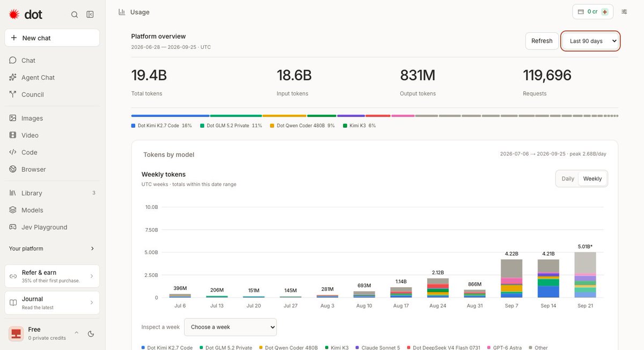Image resolution: width=644 pixels, height=350 pixels.
Task: Click Dot DeepSeek V4 Flash 0731 legend entry
Action: click(x=443, y=348)
